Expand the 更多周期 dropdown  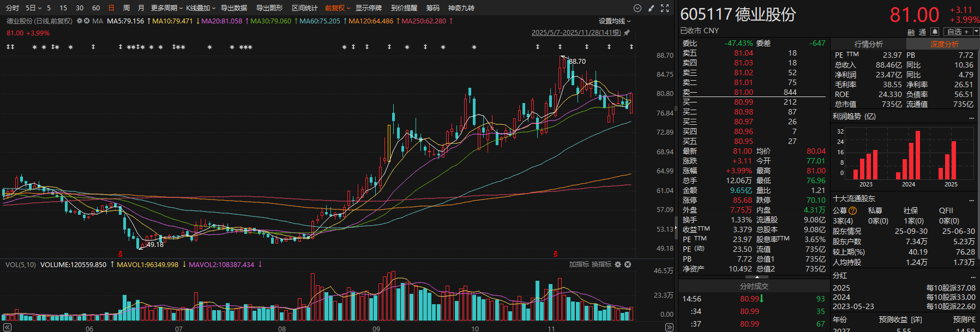pos(166,8)
